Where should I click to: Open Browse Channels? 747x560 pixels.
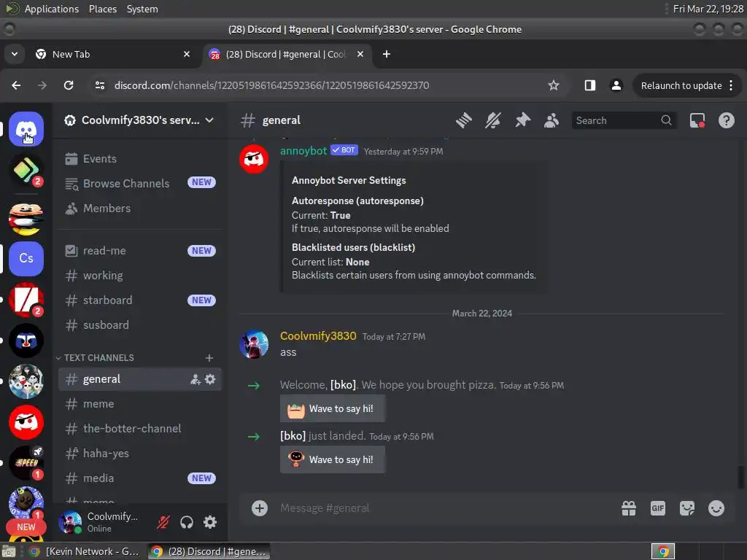139,183
